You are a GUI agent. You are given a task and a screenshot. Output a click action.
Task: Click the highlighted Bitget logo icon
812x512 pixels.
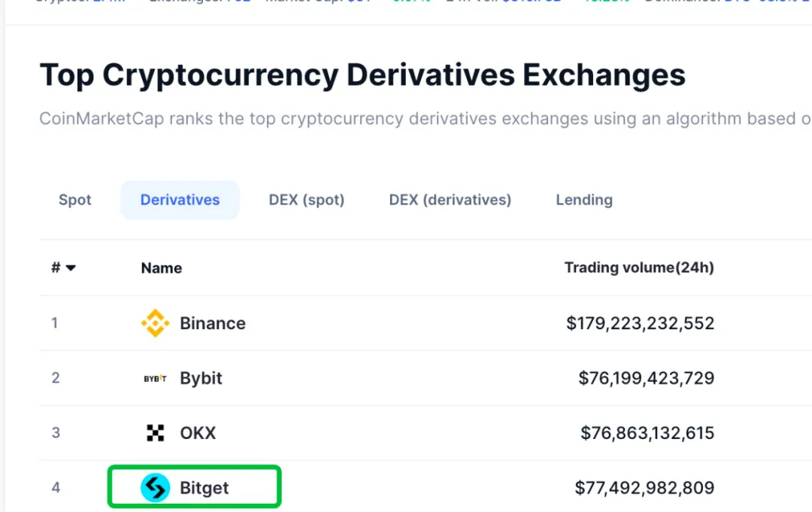(x=156, y=487)
